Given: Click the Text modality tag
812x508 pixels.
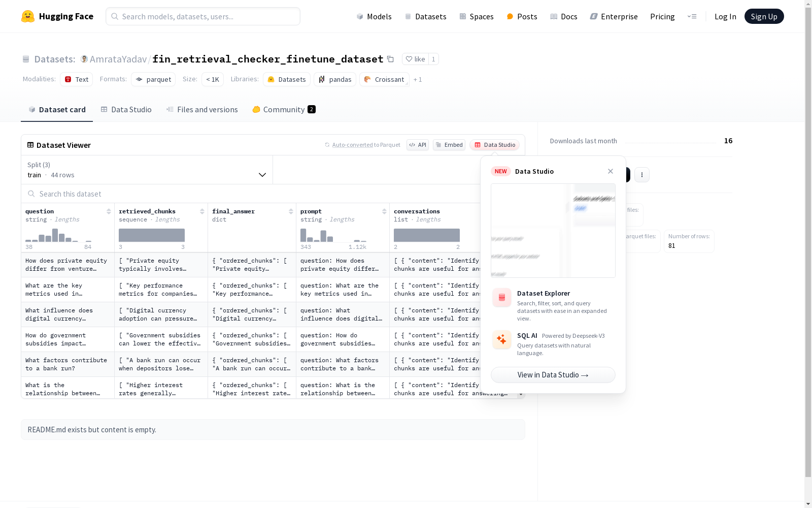Looking at the screenshot, I should point(76,79).
